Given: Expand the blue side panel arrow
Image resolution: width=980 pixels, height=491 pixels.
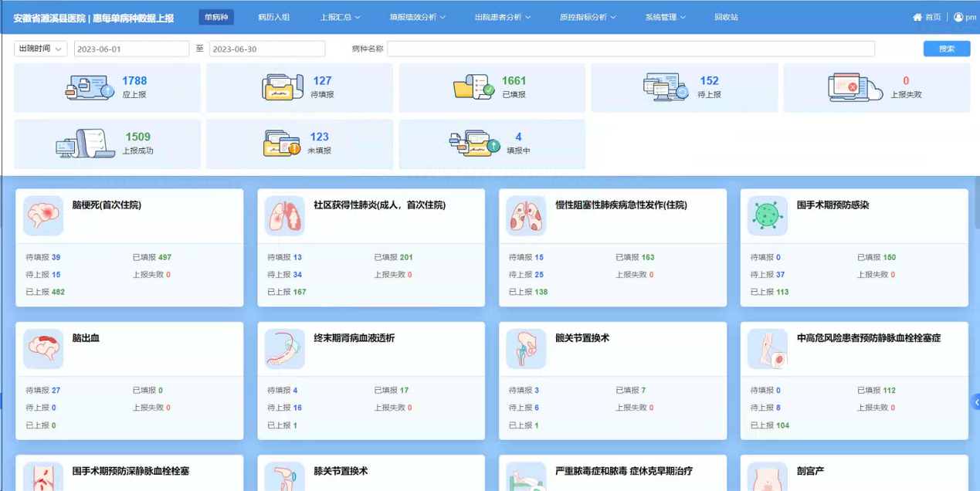Looking at the screenshot, I should coord(976,401).
